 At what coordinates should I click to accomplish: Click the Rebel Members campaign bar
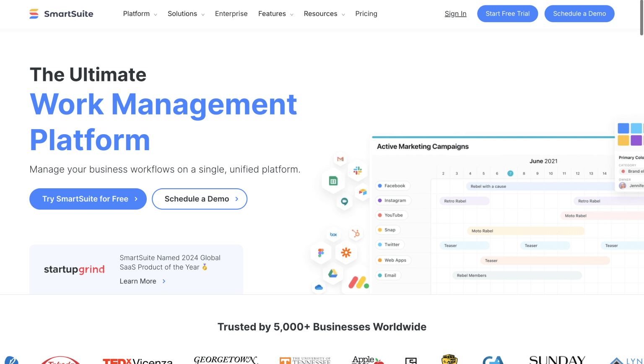click(x=517, y=276)
